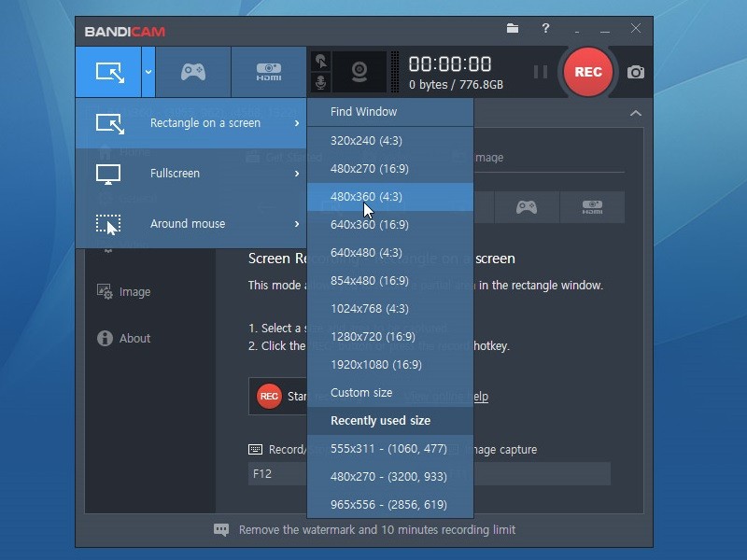Collapse the panel with the up chevron

point(636,113)
